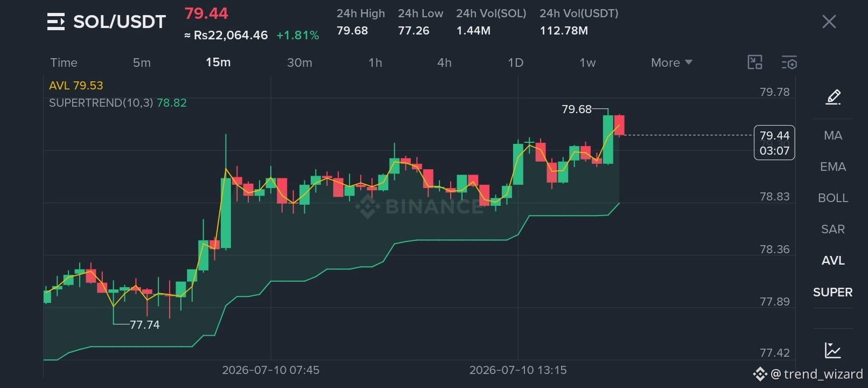Click the 77.42 price axis label
Image resolution: width=868 pixels, height=388 pixels.
coord(775,353)
